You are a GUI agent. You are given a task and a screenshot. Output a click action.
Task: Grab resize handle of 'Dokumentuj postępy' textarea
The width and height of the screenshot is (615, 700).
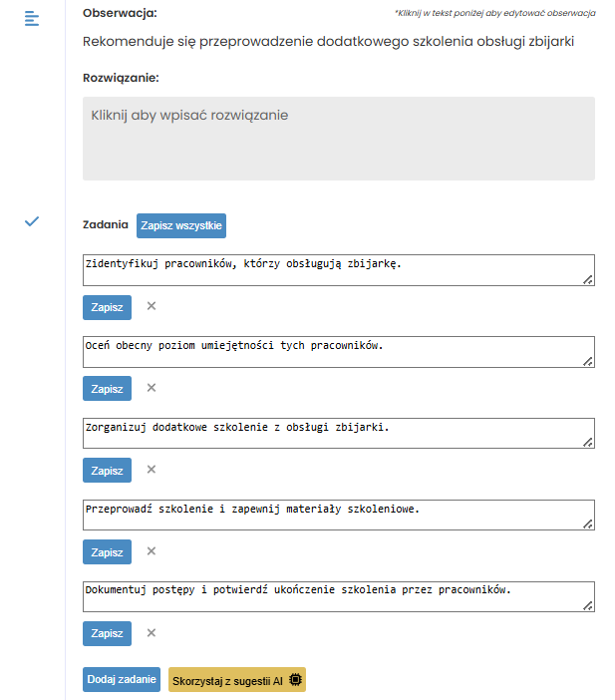pyautogui.click(x=588, y=606)
